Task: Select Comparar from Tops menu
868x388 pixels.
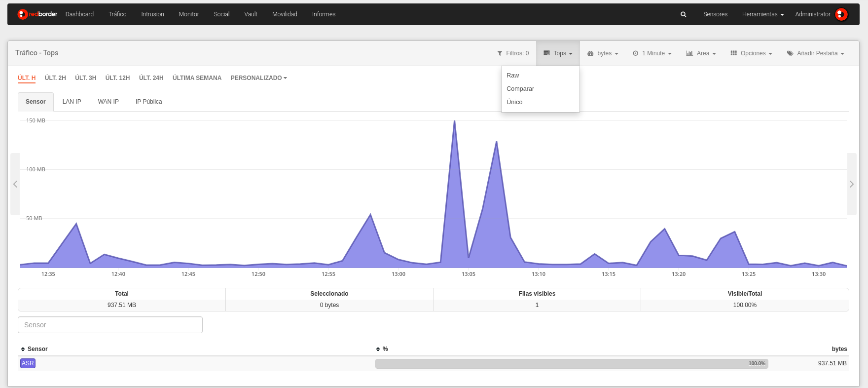Action: 541,89
